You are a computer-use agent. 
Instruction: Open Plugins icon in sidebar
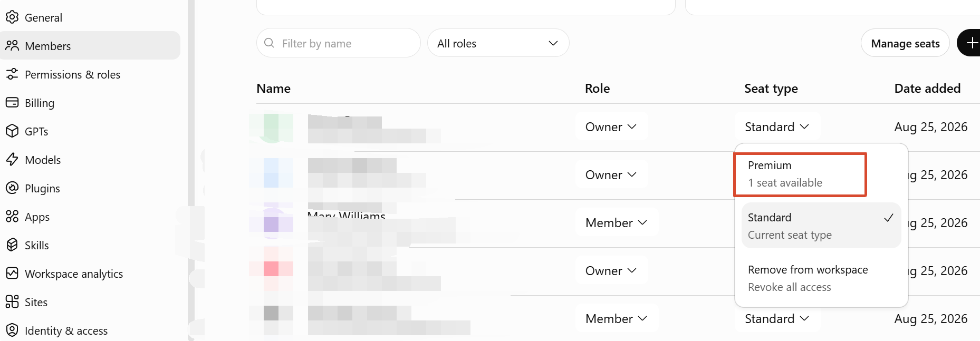click(12, 188)
